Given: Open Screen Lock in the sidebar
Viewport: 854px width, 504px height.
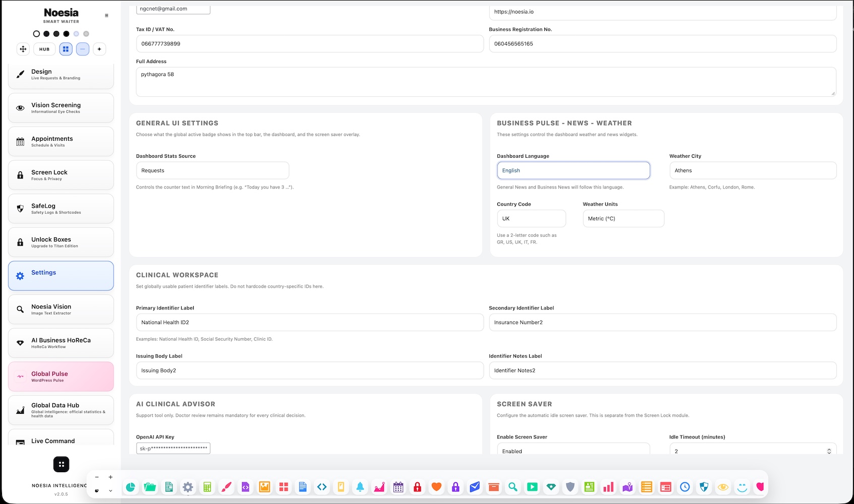Looking at the screenshot, I should [x=61, y=175].
